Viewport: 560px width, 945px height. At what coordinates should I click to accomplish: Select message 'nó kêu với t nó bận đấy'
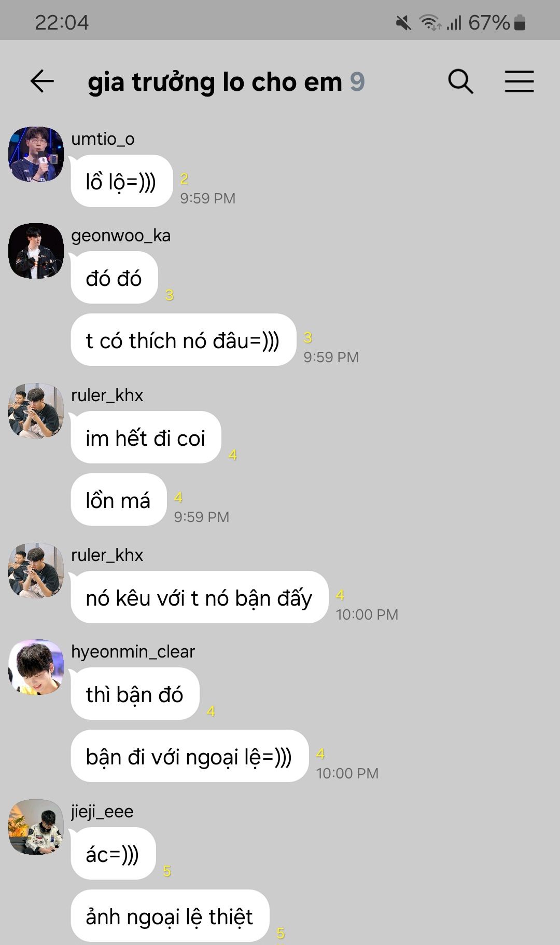[x=200, y=597]
